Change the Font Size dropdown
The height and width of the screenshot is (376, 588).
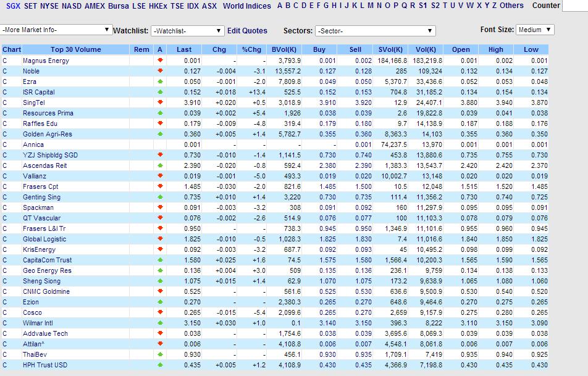pos(535,30)
